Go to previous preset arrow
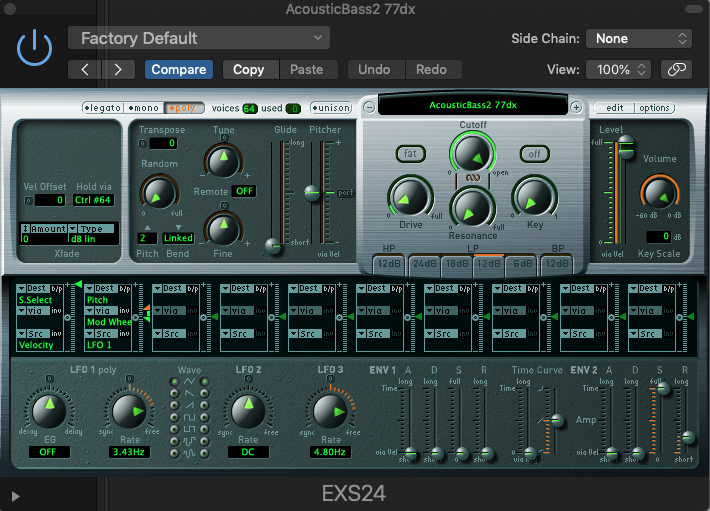This screenshot has width=710, height=511. point(85,70)
